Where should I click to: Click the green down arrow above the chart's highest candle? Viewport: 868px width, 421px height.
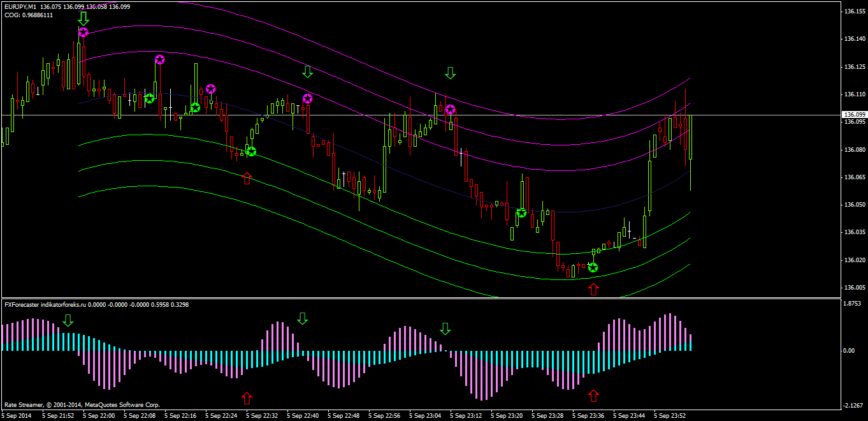(x=83, y=17)
